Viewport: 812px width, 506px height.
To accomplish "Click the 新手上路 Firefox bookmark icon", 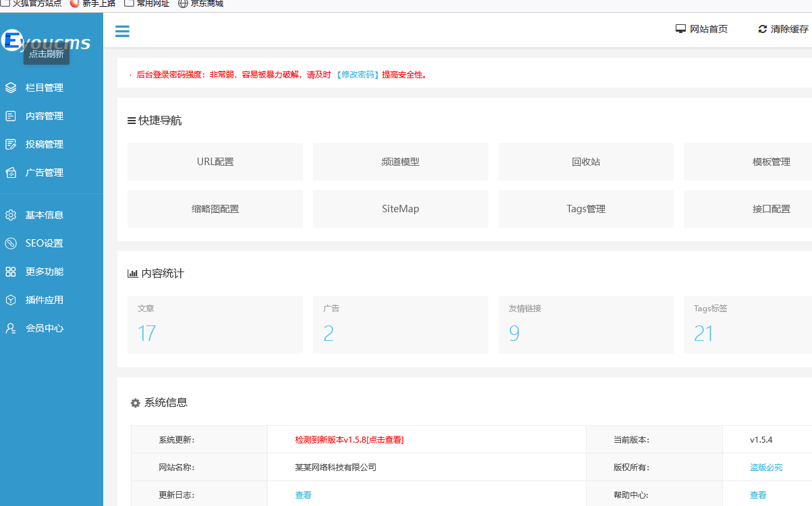I will pos(74,3).
